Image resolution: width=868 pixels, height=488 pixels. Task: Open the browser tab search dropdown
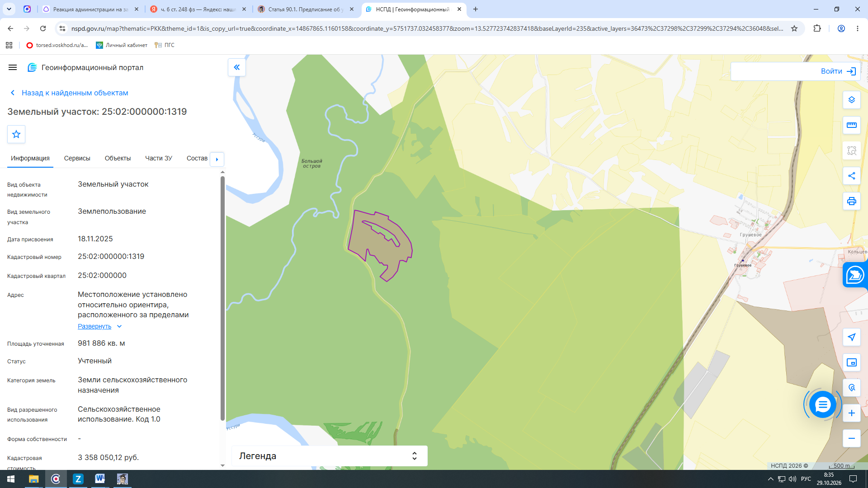[x=9, y=9]
